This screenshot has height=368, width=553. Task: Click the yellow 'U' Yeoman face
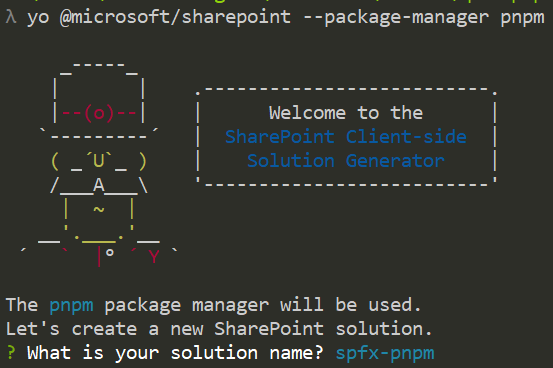coord(99,161)
